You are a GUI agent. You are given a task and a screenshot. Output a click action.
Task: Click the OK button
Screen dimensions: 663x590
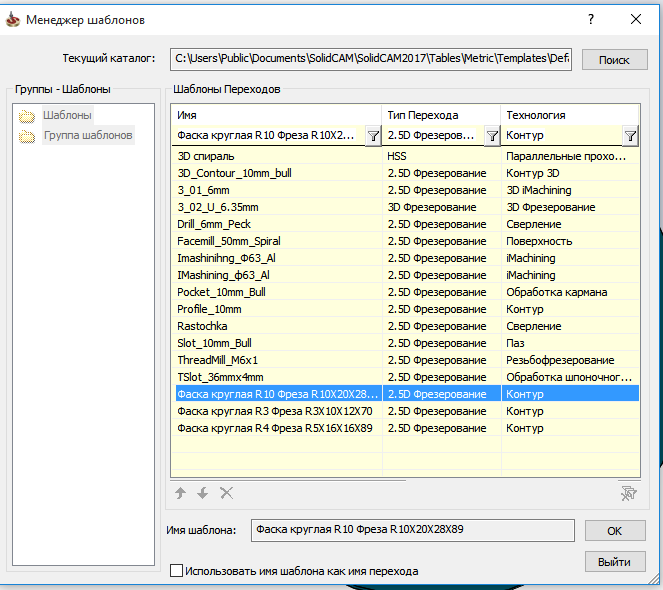[x=615, y=531]
